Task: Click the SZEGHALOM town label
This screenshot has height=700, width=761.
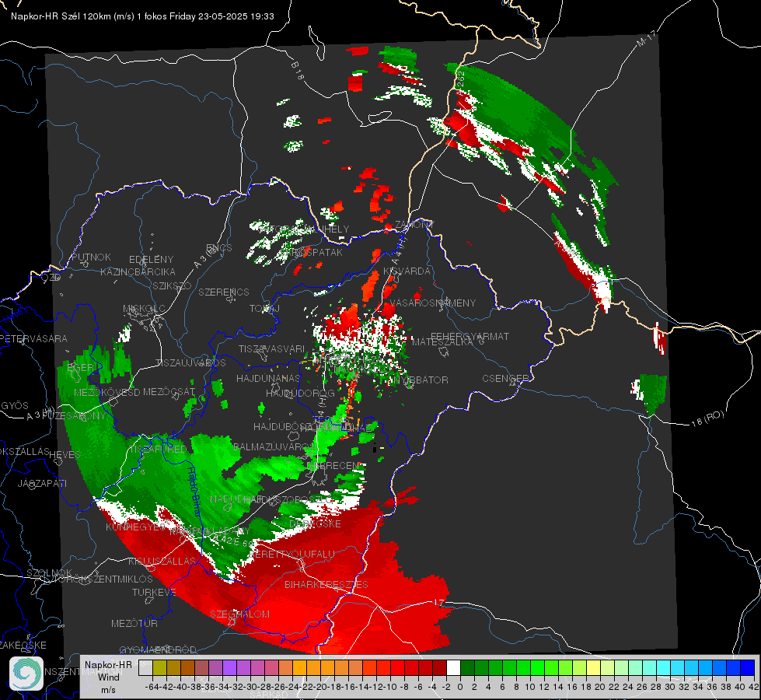Action: tap(239, 614)
